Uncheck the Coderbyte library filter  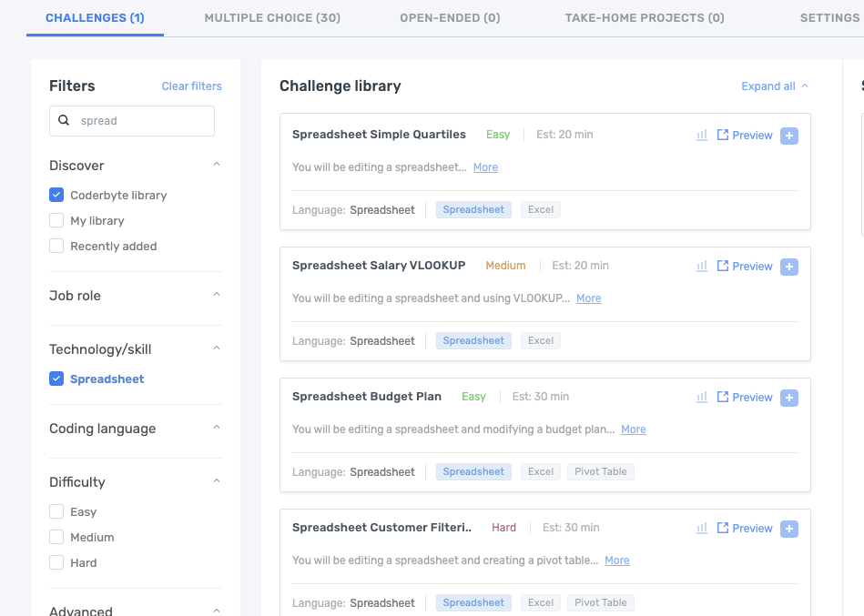pyautogui.click(x=56, y=195)
